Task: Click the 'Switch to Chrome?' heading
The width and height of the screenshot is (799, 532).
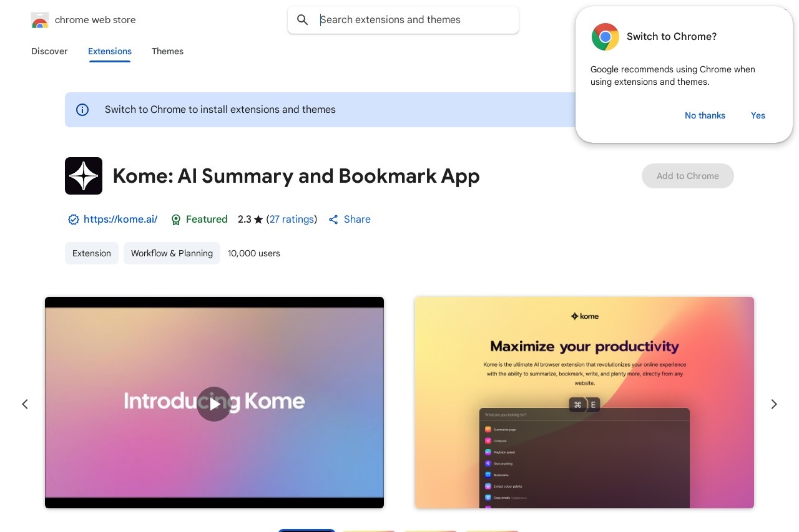Action: pos(672,37)
